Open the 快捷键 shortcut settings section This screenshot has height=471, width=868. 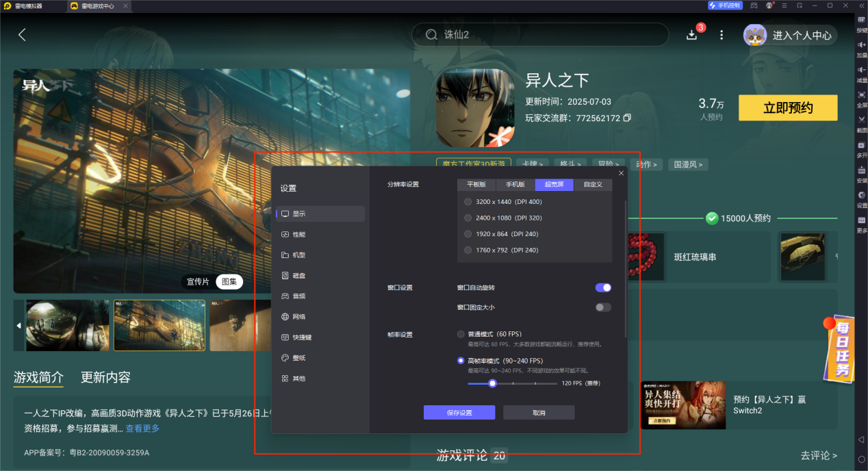(320, 337)
